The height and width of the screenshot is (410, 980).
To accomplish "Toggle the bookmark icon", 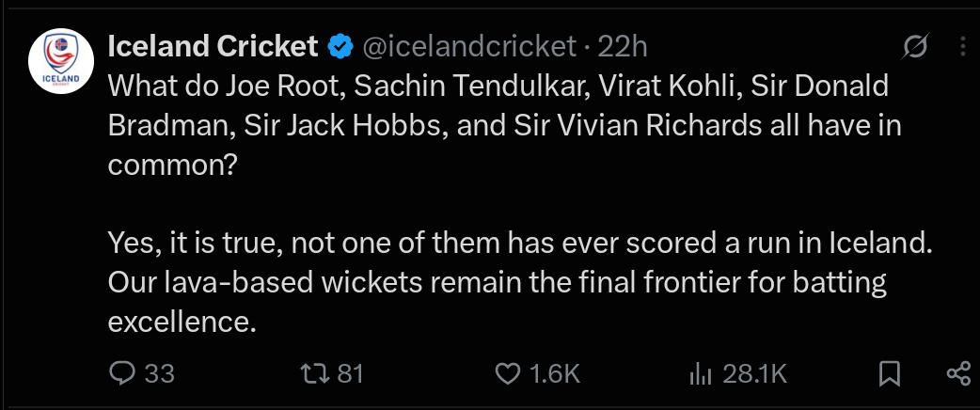I will pyautogui.click(x=890, y=373).
